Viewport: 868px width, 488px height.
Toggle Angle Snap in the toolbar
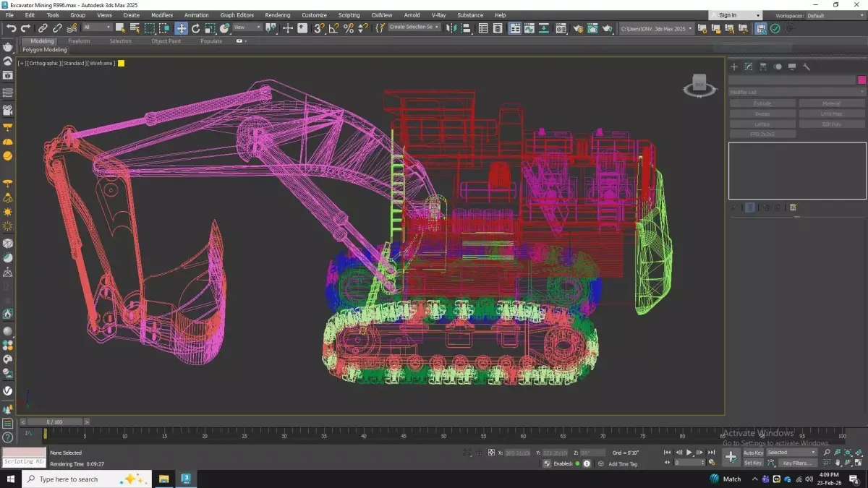[333, 28]
